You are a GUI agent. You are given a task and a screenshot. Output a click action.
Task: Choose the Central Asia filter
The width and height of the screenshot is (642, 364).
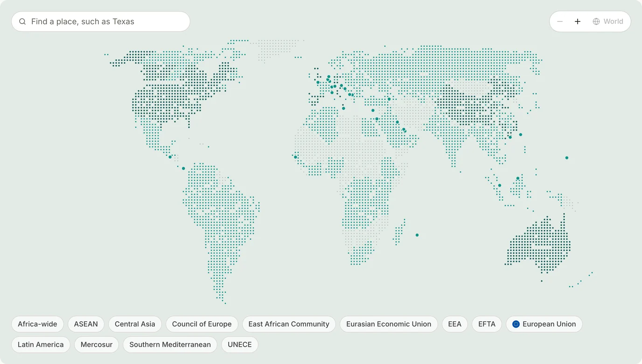(135, 324)
